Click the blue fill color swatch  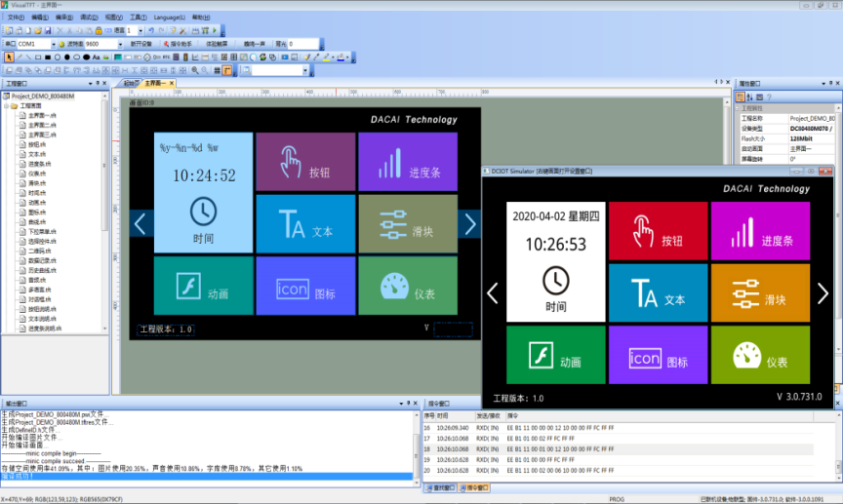click(x=341, y=57)
